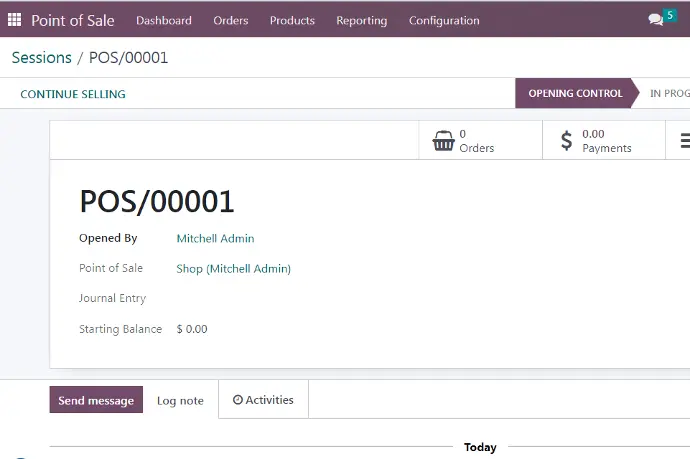Switch to the Log note tab
Image resolution: width=690 pixels, height=459 pixels.
tap(180, 401)
